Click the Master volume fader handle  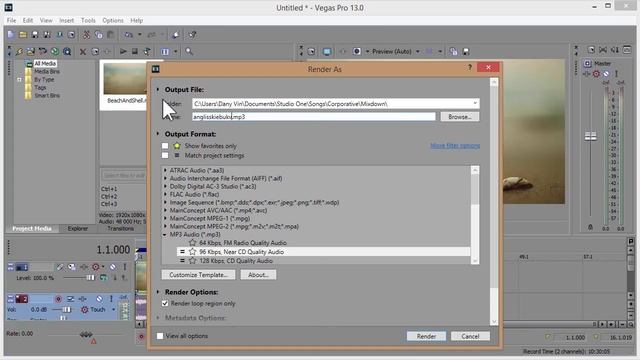coord(590,136)
